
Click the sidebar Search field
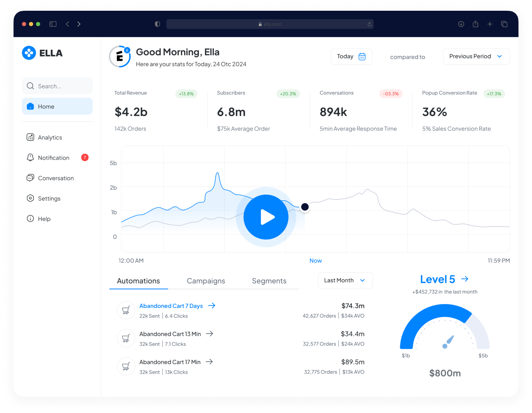point(57,86)
